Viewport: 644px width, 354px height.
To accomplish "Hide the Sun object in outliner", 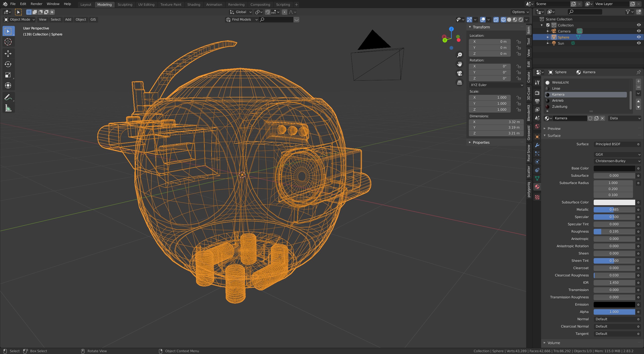I will point(638,43).
